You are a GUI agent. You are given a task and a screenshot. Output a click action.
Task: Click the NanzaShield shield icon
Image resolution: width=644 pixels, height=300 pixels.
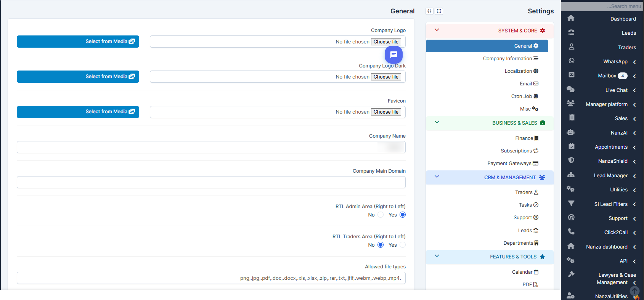[x=571, y=160]
